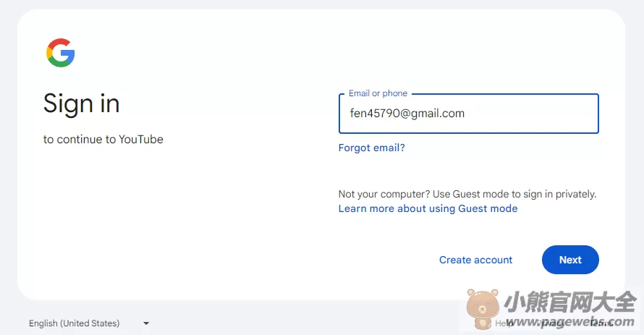This screenshot has height=335, width=644.
Task: Open the Terms footer link
Action: click(601, 323)
